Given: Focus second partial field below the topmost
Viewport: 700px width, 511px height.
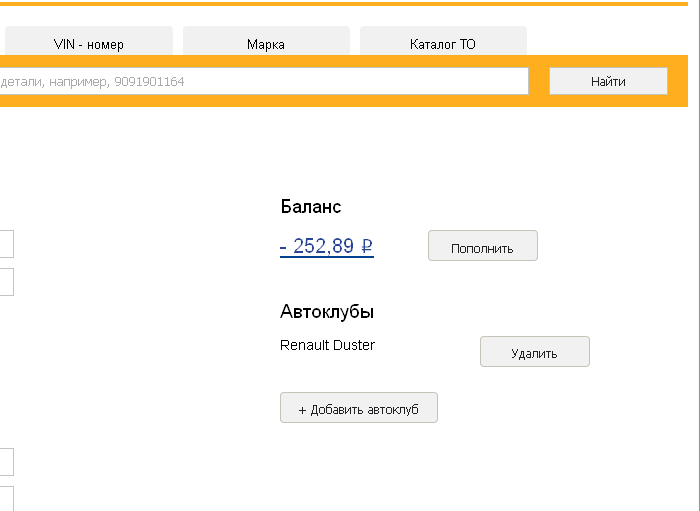Looking at the screenshot, I should coord(6,281).
